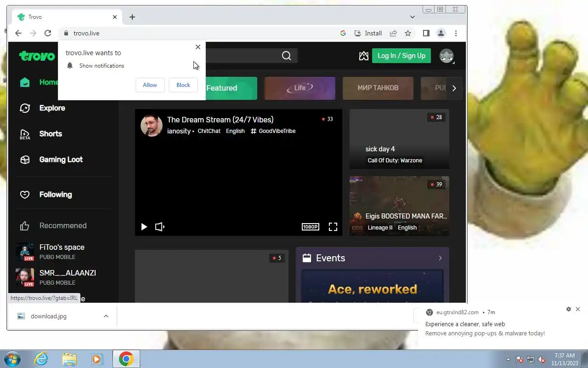This screenshot has height=368, width=588.
Task: Select the МИР ТАНКОВ category tab
Action: [378, 88]
